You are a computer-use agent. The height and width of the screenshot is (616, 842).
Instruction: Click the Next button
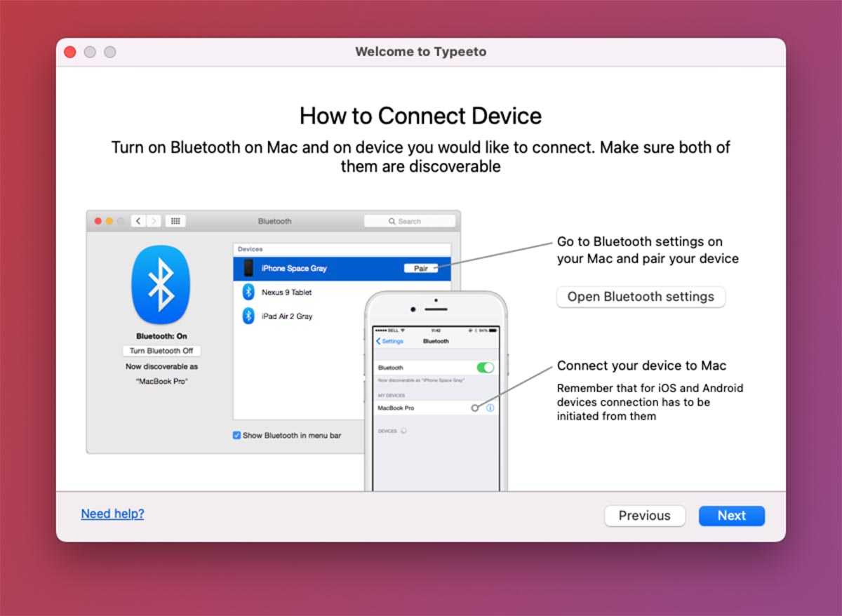coord(731,516)
